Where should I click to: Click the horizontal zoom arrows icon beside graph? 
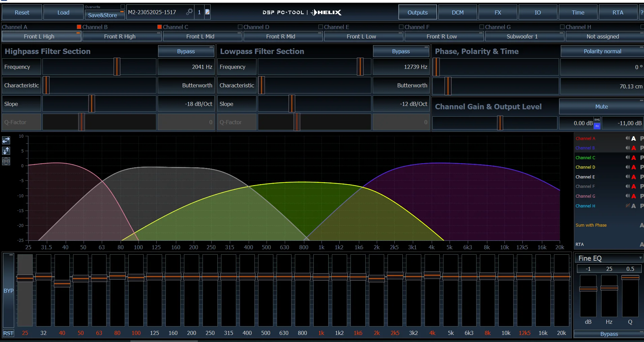pyautogui.click(x=6, y=140)
